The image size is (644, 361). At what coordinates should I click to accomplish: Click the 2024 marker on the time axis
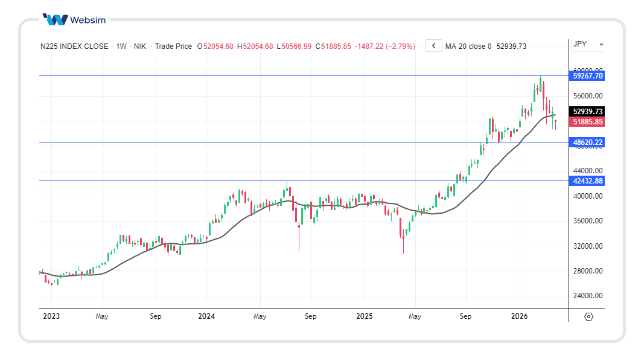coord(206,316)
